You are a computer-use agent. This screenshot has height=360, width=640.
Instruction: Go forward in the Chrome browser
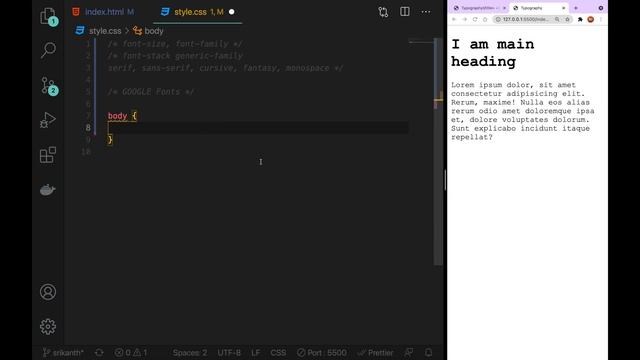point(464,19)
